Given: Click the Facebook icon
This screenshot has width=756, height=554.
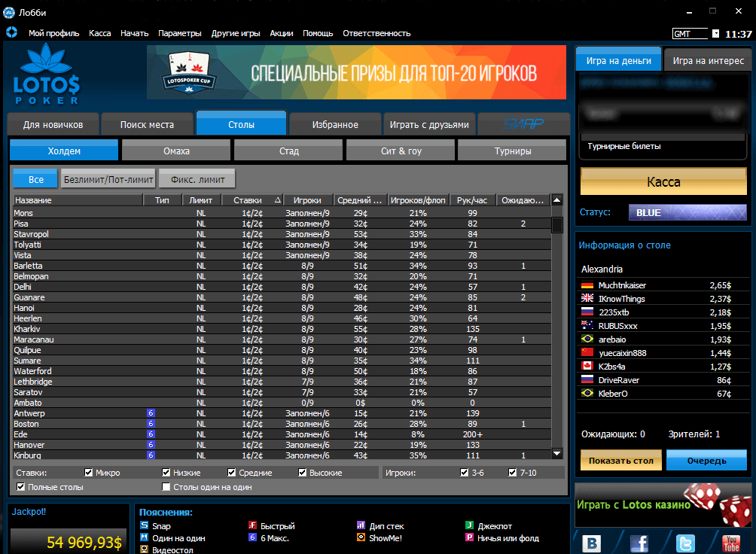Looking at the screenshot, I should [x=639, y=543].
